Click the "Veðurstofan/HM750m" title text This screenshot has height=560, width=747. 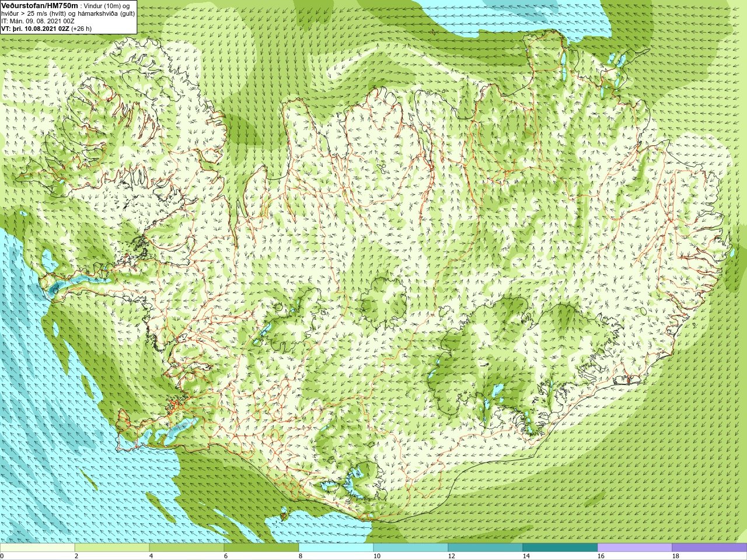tap(40, 5)
